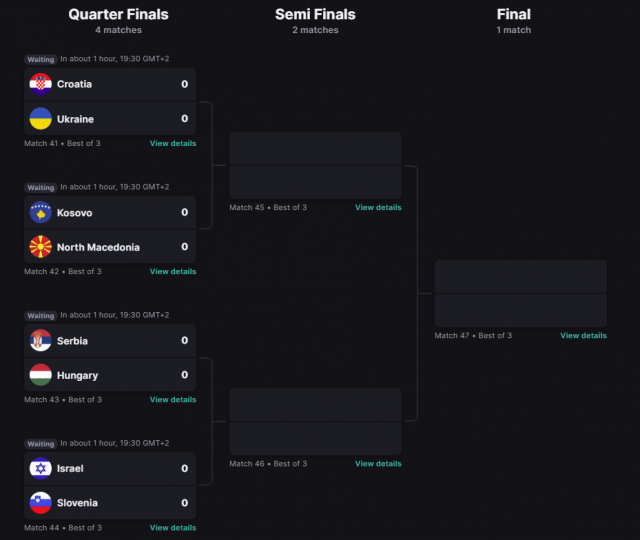Click the Hungary flag icon
This screenshot has width=640, height=540.
pyautogui.click(x=40, y=375)
